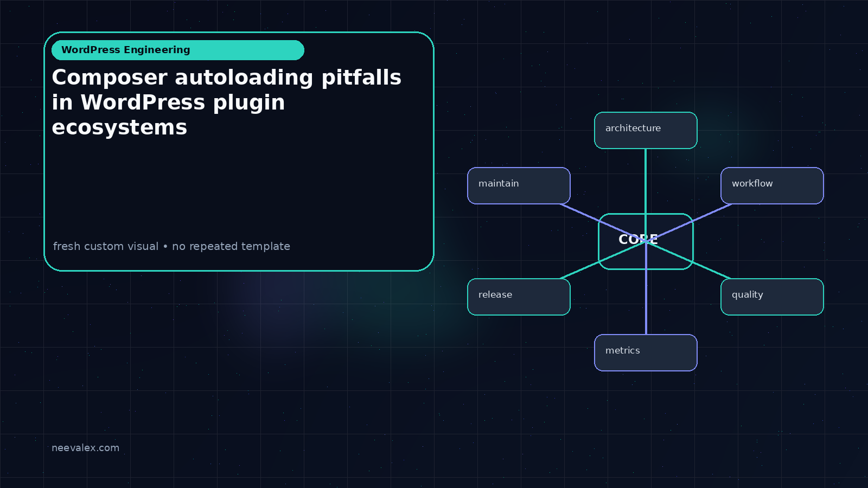This screenshot has width=868, height=488.
Task: Select the architecture node
Action: (x=646, y=130)
